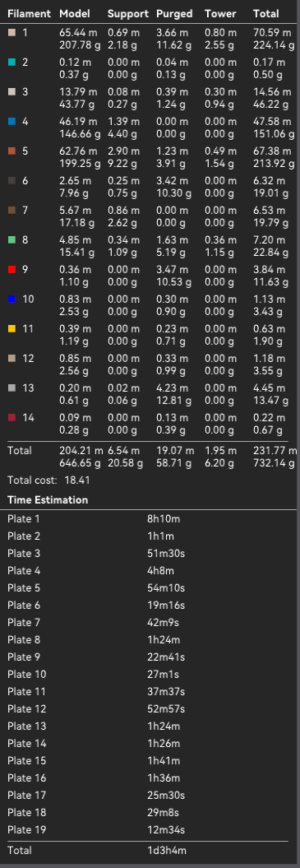Select the Plate 10 row

coord(148,675)
